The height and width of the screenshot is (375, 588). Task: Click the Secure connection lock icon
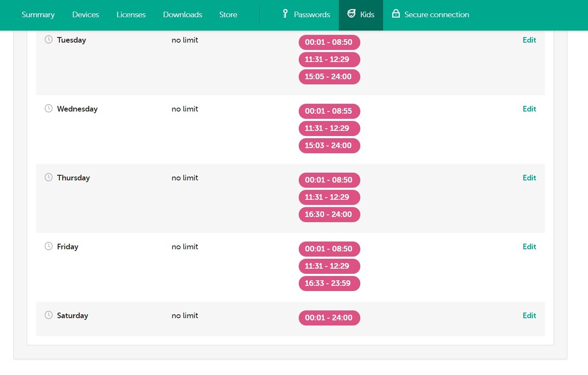coord(396,14)
